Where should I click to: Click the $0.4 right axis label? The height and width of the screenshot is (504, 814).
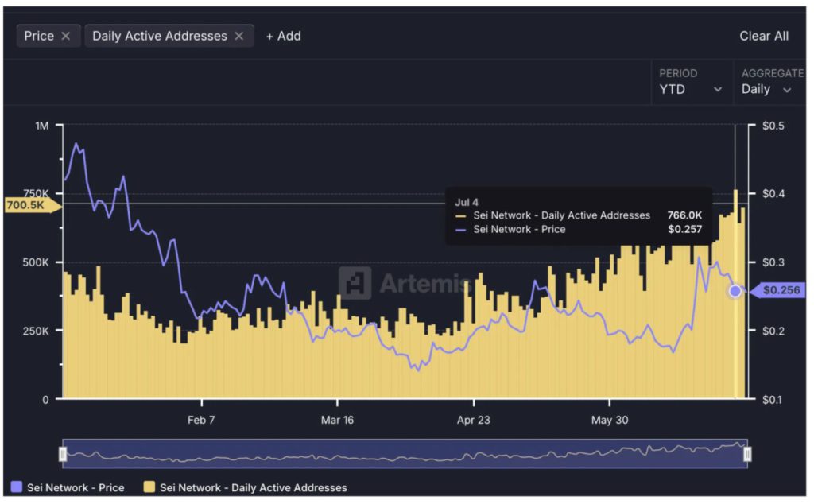pos(773,194)
